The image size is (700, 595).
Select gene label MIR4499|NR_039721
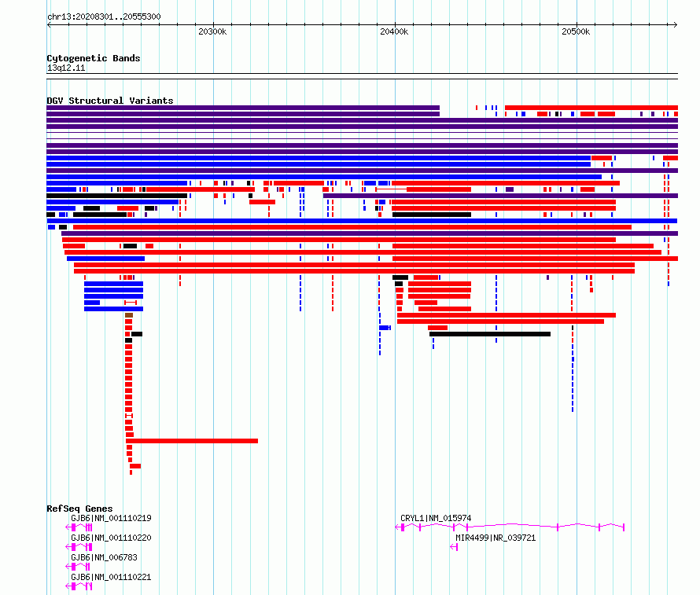click(x=496, y=538)
